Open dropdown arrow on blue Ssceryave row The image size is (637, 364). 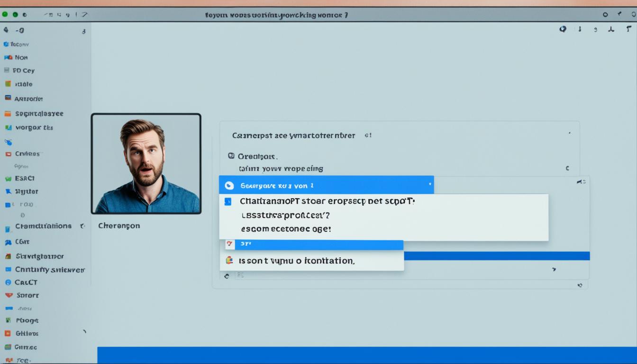(430, 184)
